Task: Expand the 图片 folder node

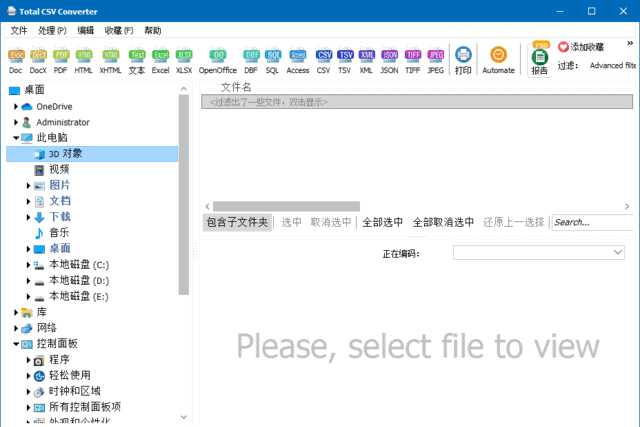Action: click(28, 186)
